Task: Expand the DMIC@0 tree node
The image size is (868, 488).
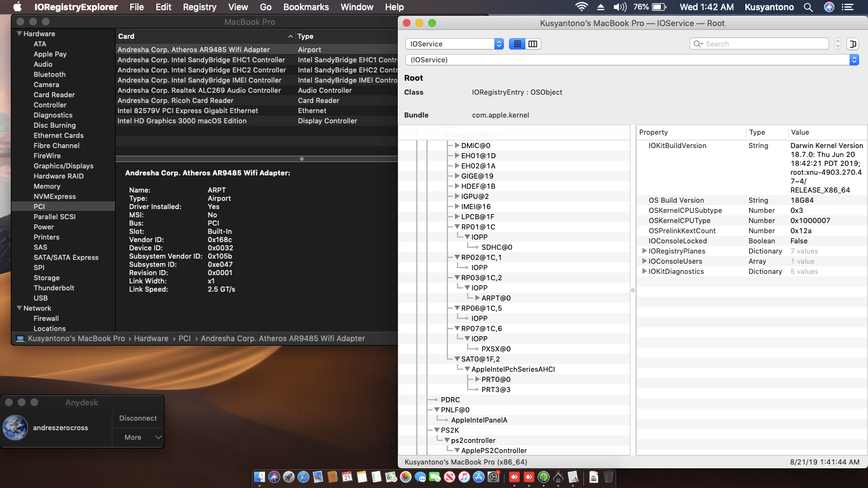Action: [x=457, y=146]
